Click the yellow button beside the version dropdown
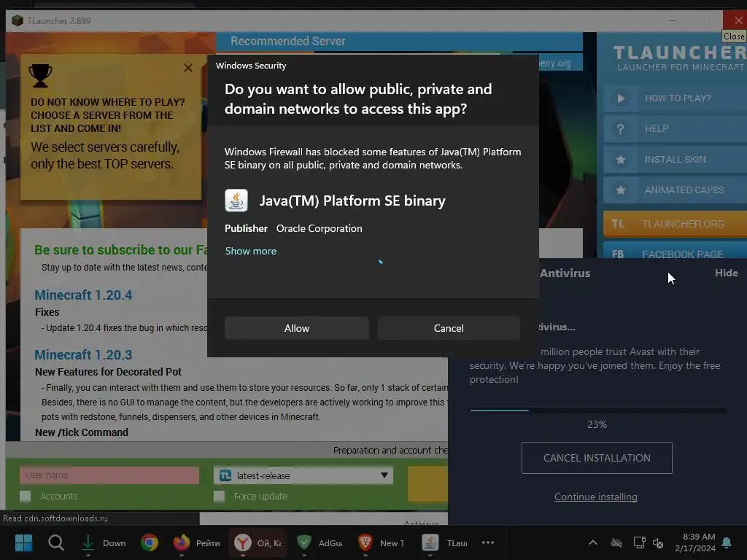 [x=427, y=483]
